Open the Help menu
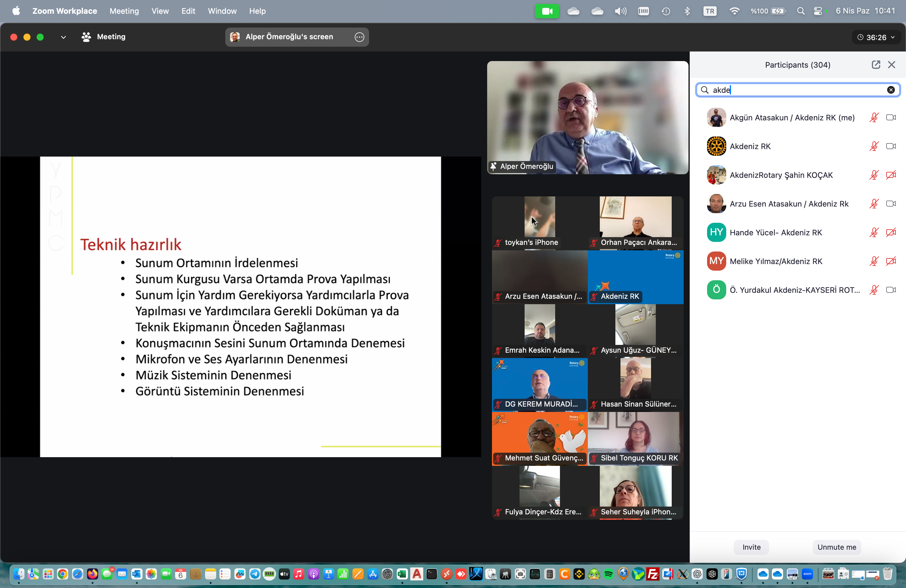This screenshot has height=588, width=906. click(x=257, y=11)
